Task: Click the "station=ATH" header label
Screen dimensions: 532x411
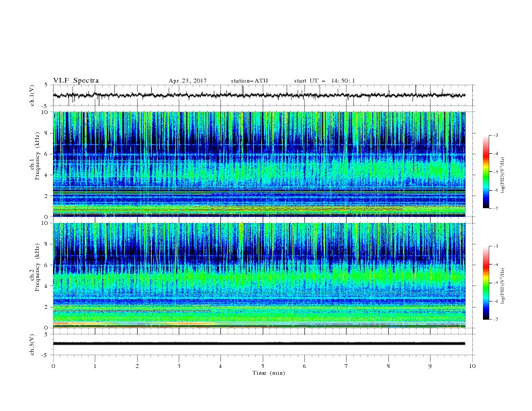Action: (249, 81)
